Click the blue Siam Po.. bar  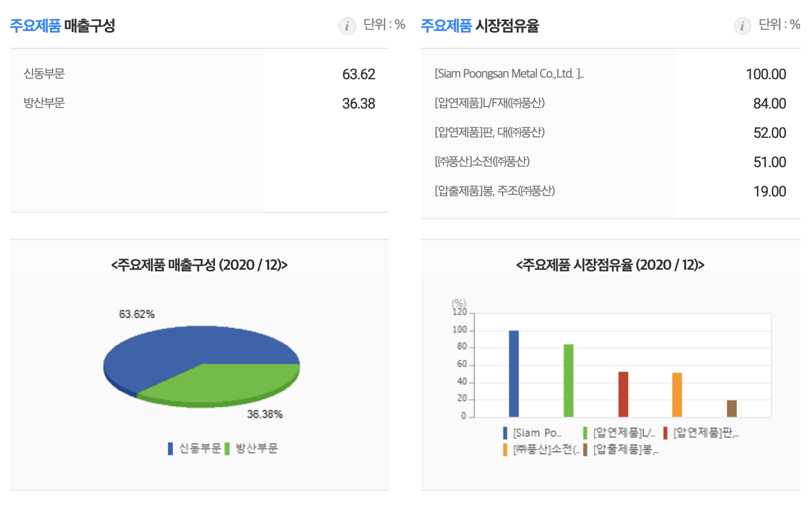pyautogui.click(x=513, y=373)
